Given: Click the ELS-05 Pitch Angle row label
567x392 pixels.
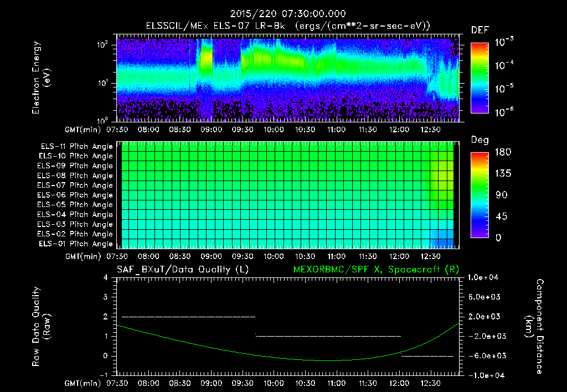Looking at the screenshot, I should coord(75,205).
